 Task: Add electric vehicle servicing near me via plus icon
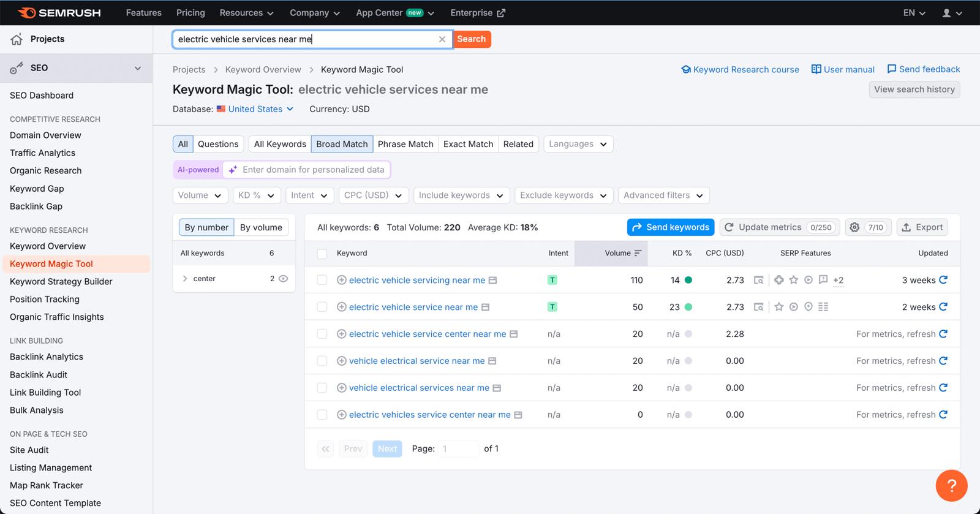(342, 280)
